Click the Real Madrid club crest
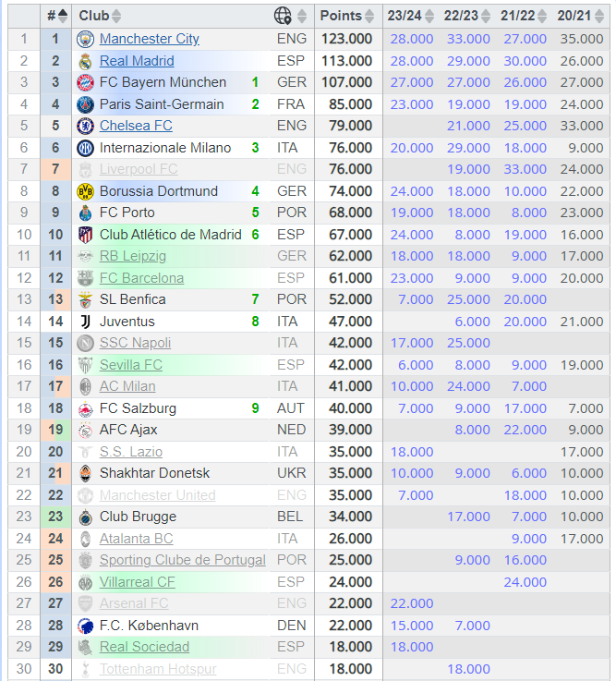This screenshot has width=616, height=681. [x=85, y=61]
